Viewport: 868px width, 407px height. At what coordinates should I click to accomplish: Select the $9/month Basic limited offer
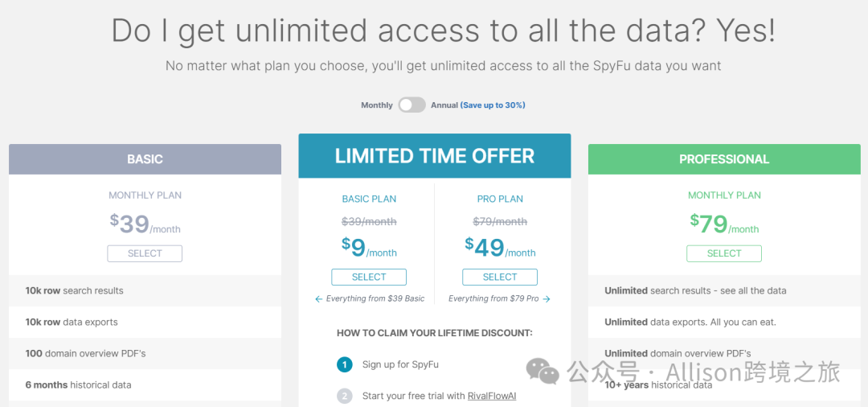click(369, 277)
